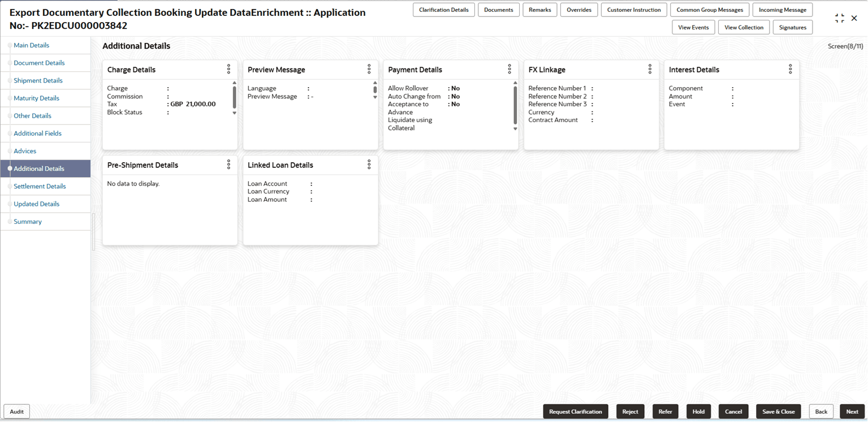The image size is (868, 423).
Task: Open the Preview Message tile options menu
Action: tap(369, 69)
